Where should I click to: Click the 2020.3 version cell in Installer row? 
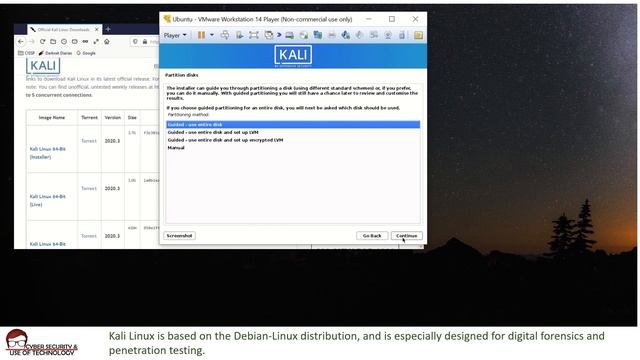[112, 141]
